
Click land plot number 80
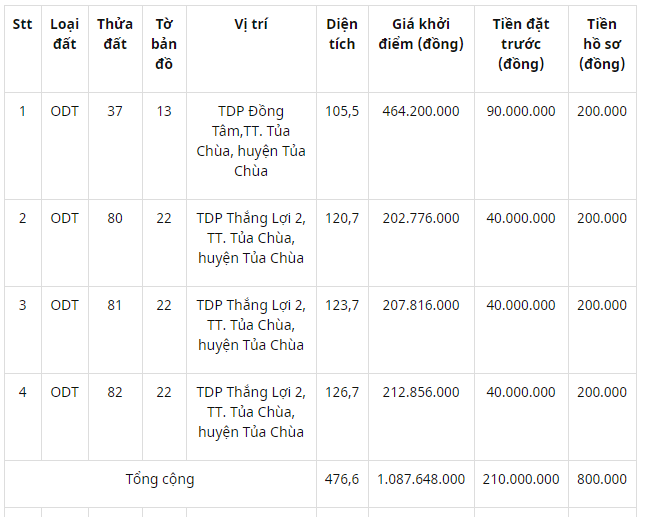115,218
